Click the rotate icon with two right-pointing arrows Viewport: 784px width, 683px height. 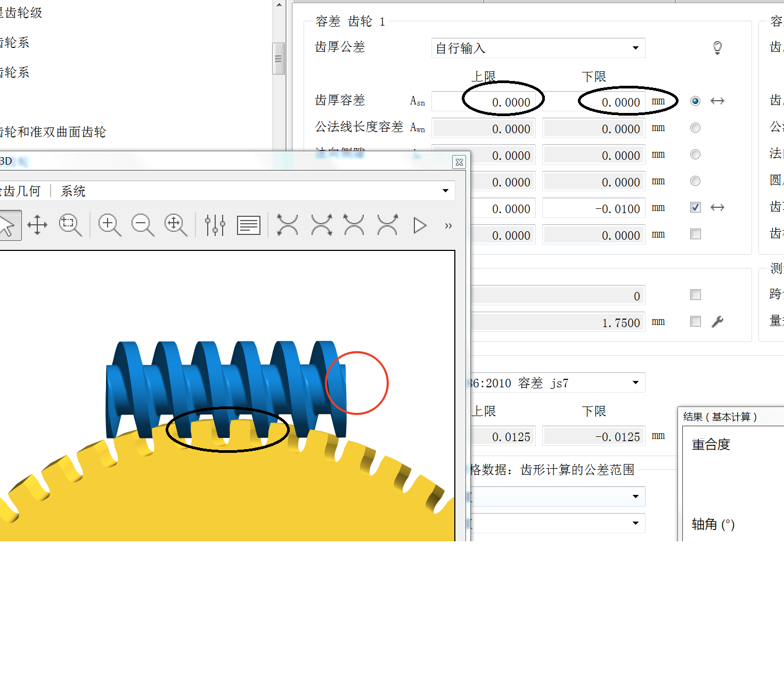point(322,225)
